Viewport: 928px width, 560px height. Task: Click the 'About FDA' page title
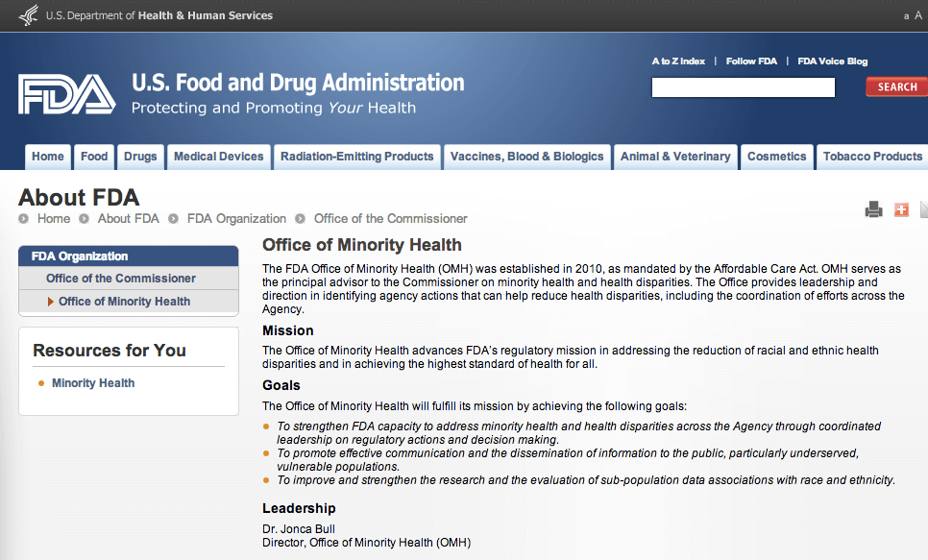click(79, 197)
